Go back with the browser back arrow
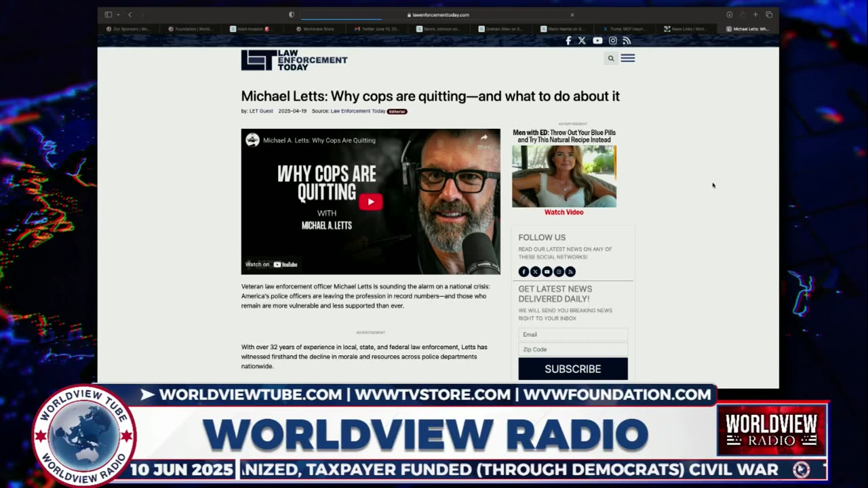 coord(130,14)
